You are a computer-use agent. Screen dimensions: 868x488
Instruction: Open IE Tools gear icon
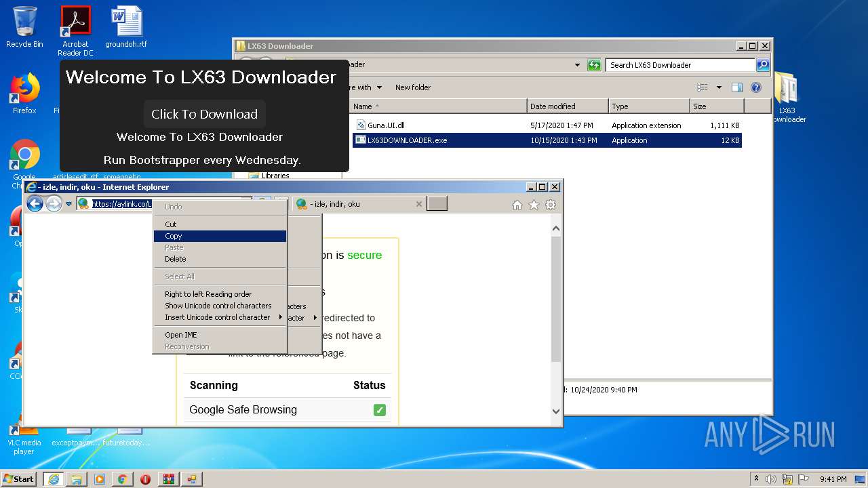551,205
